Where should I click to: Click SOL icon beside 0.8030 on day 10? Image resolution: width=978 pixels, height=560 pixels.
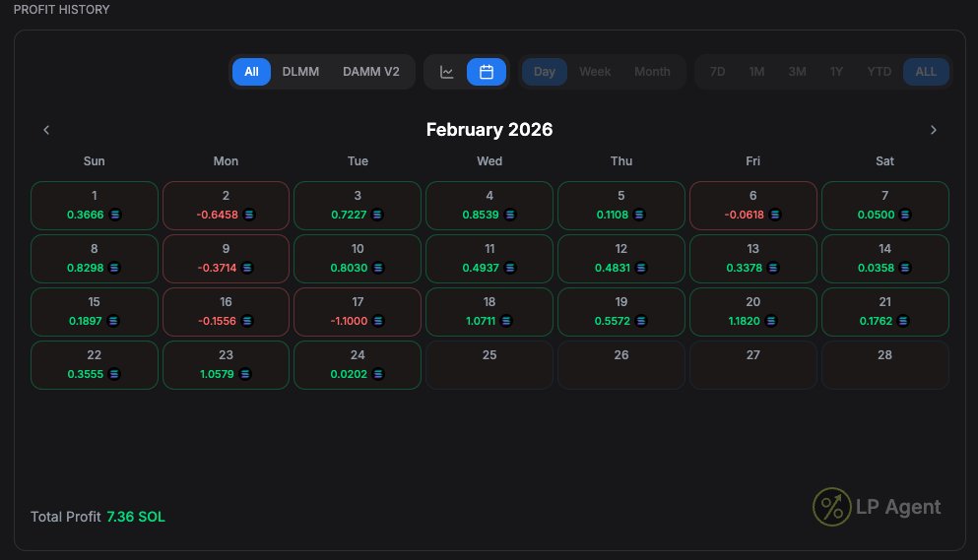pos(378,268)
